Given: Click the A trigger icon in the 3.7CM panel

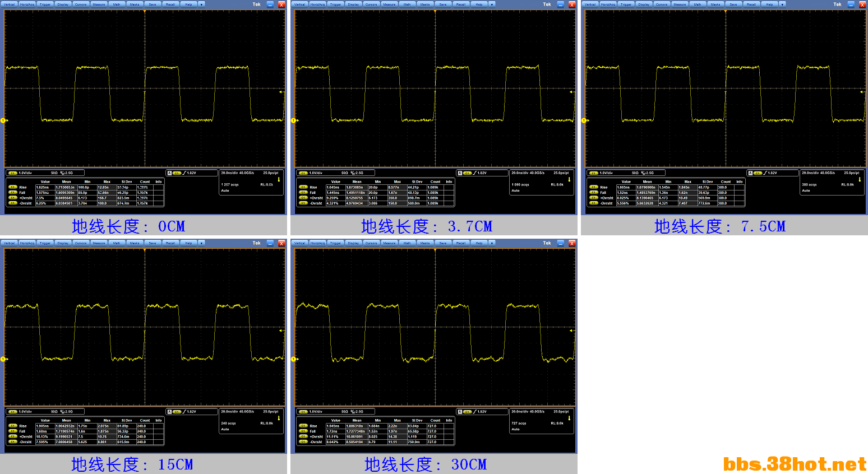Looking at the screenshot, I should click(460, 173).
